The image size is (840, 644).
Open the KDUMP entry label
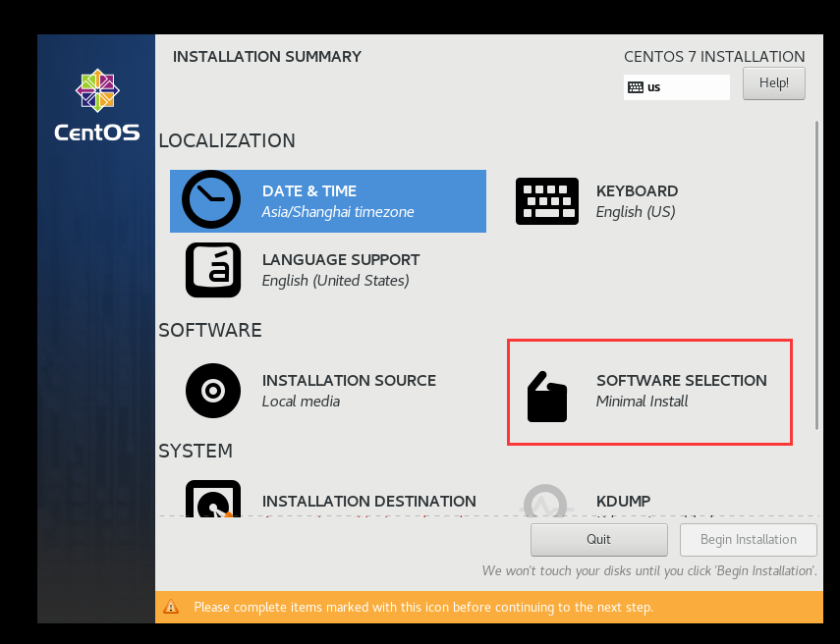623,502
